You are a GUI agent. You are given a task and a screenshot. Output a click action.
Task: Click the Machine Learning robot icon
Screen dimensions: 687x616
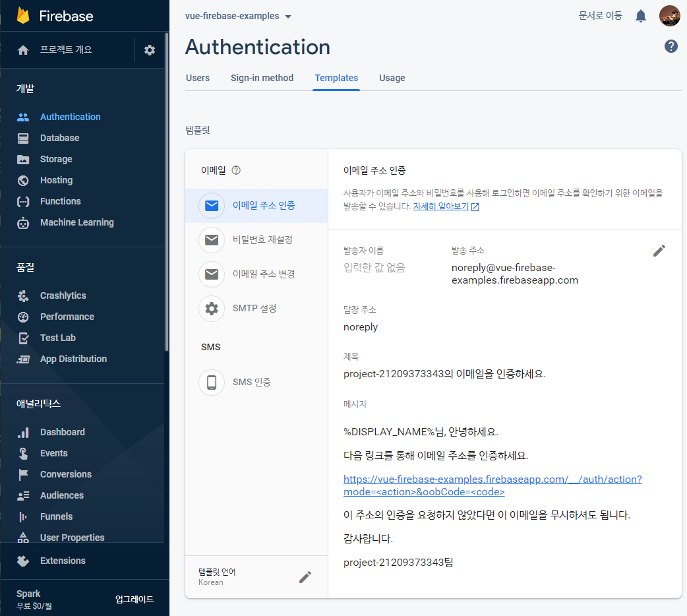(x=23, y=223)
